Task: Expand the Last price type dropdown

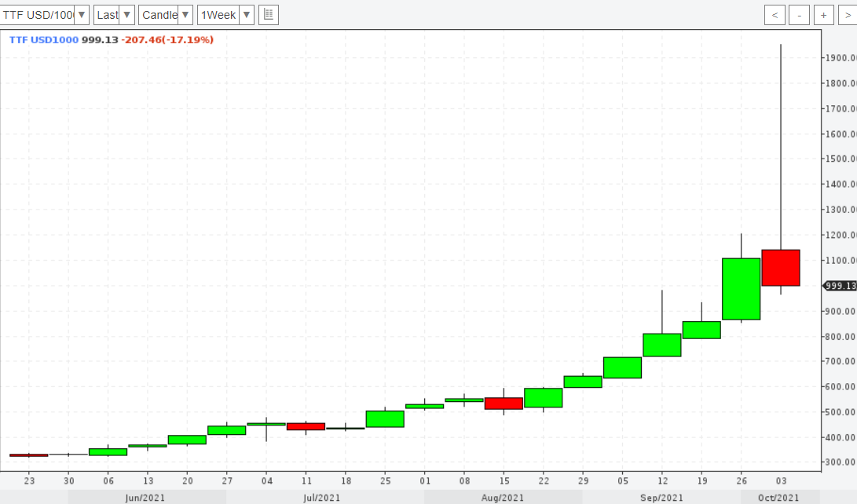Action: click(114, 15)
